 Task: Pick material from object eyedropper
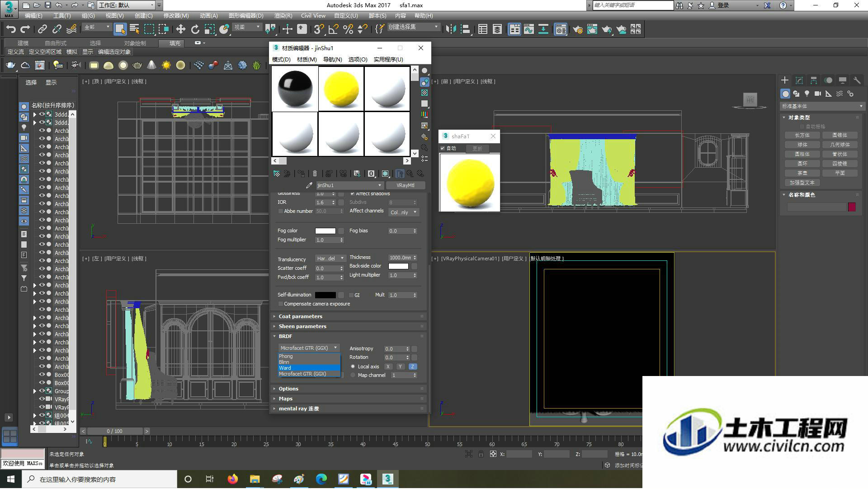click(309, 185)
